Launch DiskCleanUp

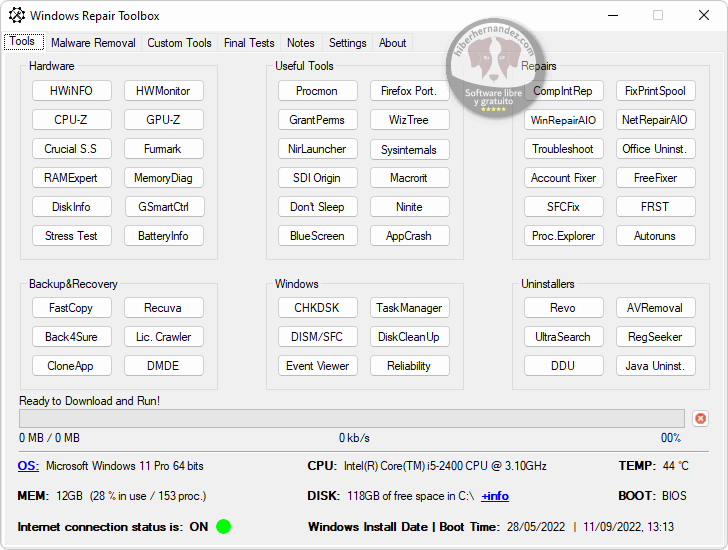(410, 336)
